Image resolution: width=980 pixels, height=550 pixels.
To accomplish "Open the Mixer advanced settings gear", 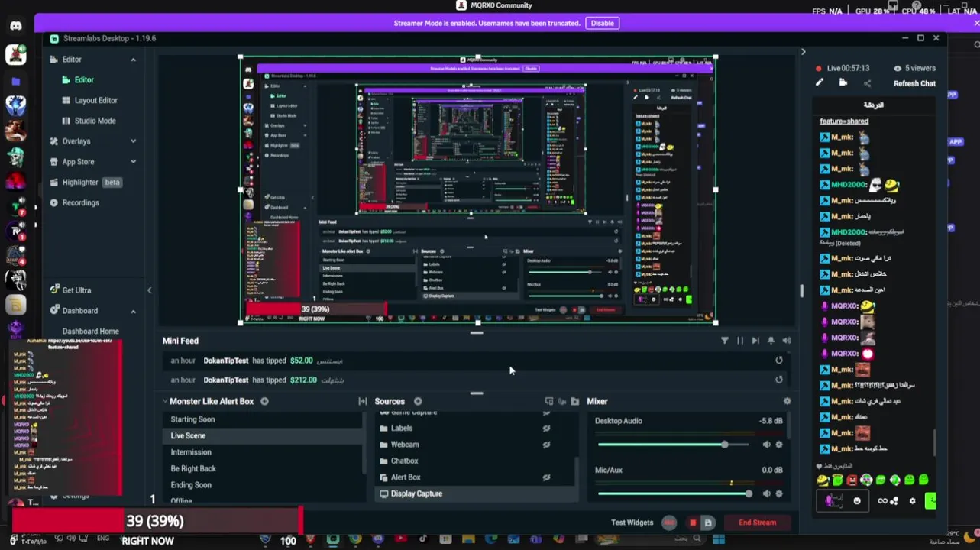I will pyautogui.click(x=787, y=401).
